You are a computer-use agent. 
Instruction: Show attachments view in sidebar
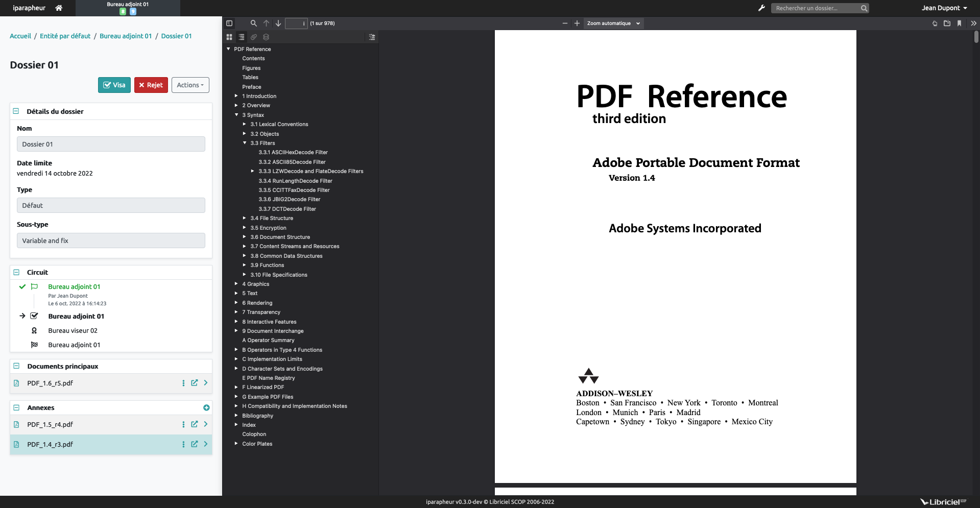(254, 37)
